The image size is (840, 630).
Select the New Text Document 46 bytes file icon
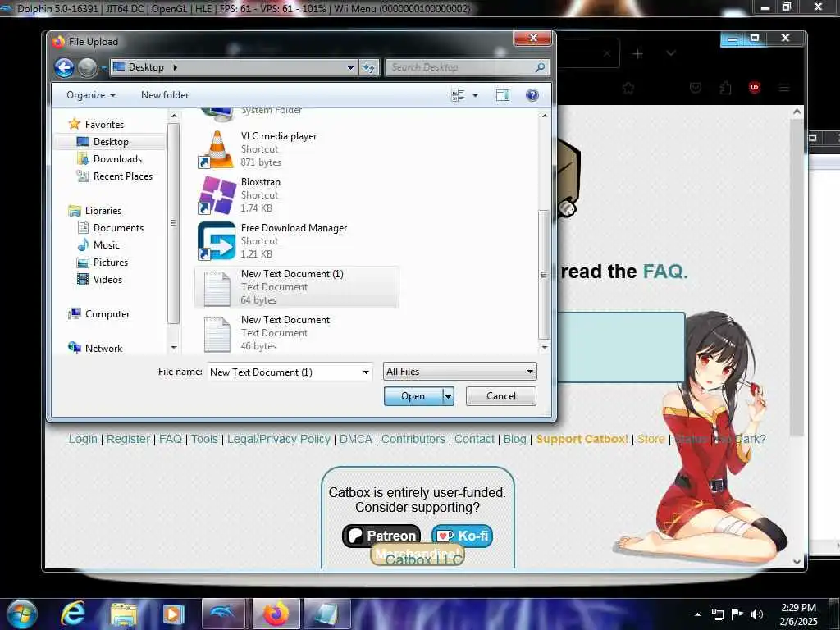click(x=217, y=335)
